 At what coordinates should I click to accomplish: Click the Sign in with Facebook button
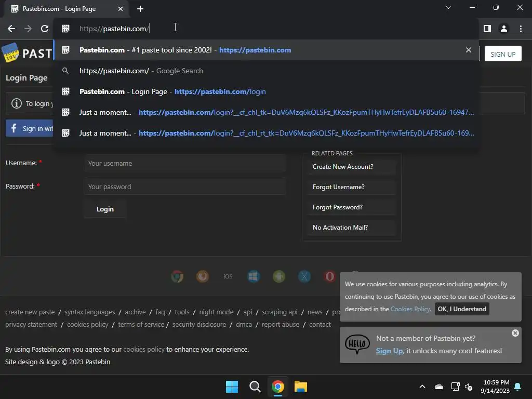point(30,128)
